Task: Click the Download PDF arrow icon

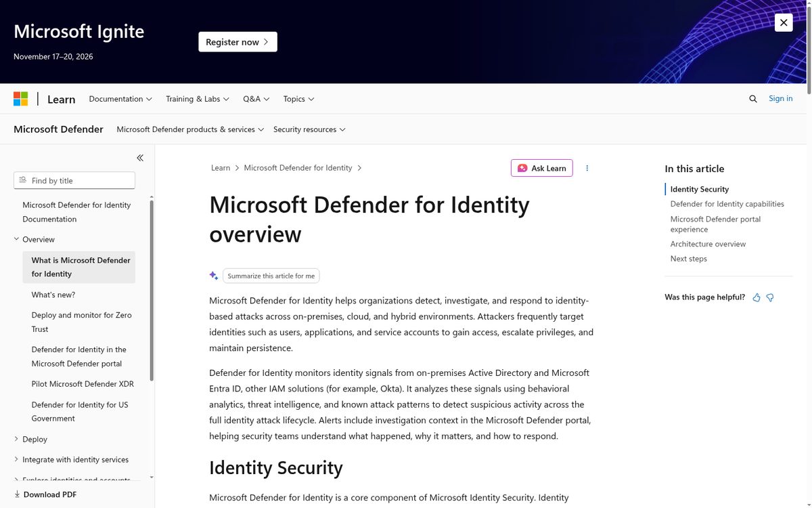Action: [x=17, y=494]
